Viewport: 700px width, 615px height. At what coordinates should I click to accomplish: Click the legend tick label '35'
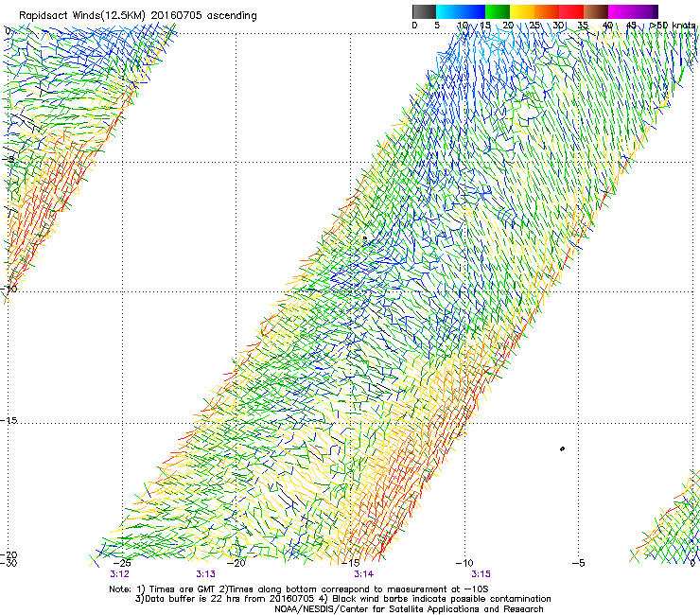click(x=583, y=26)
